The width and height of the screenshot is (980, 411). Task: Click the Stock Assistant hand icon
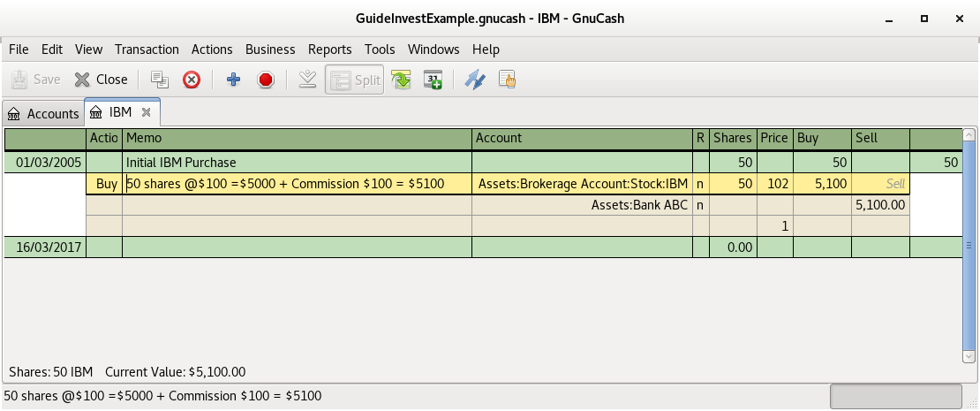coord(507,80)
